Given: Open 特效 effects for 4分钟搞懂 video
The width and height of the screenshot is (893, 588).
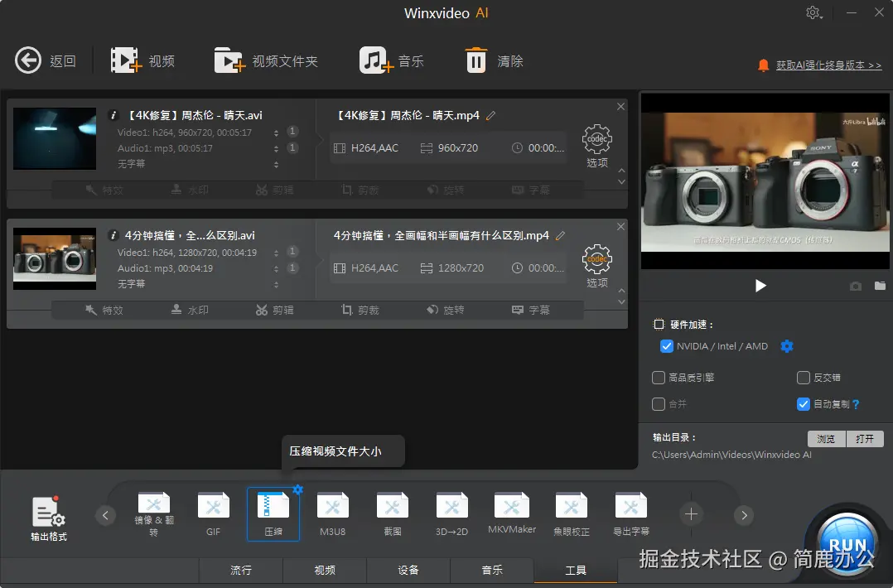Looking at the screenshot, I should click(x=104, y=311).
